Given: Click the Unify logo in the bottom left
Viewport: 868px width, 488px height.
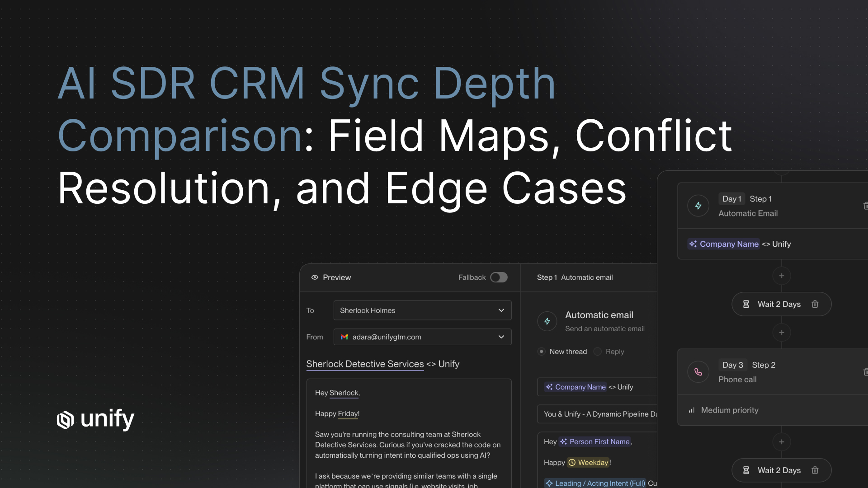Looking at the screenshot, I should click(x=65, y=420).
